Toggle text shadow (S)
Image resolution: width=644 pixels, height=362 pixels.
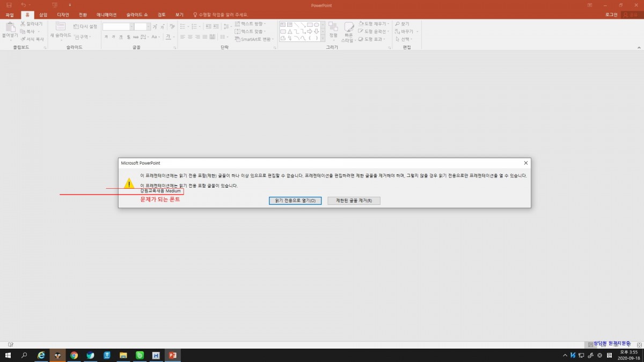(128, 37)
